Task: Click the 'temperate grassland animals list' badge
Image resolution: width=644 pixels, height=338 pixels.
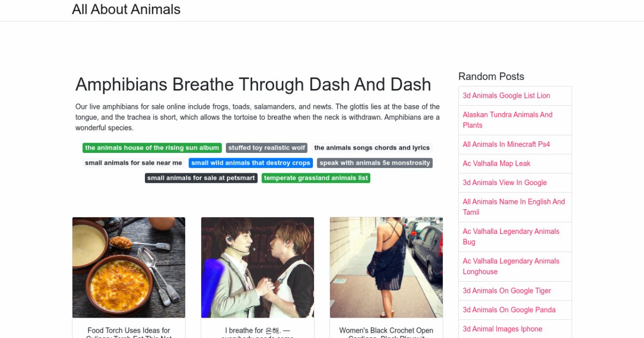Action: [316, 178]
